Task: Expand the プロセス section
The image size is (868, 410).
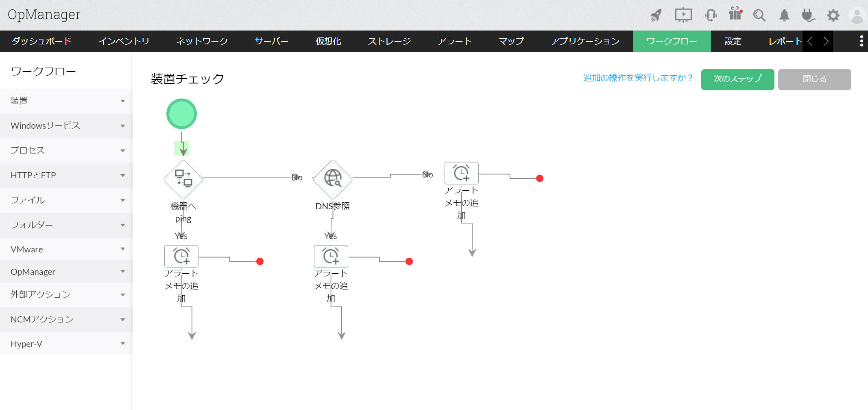Action: [x=66, y=151]
